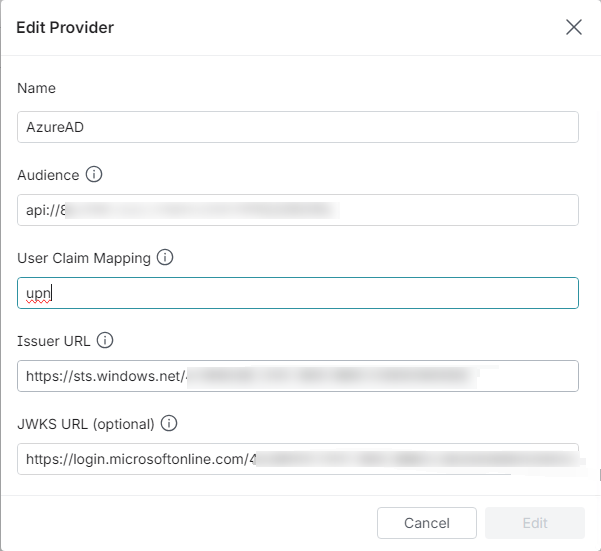Click the underlined upn text
The image size is (601, 551).
pos(38,294)
